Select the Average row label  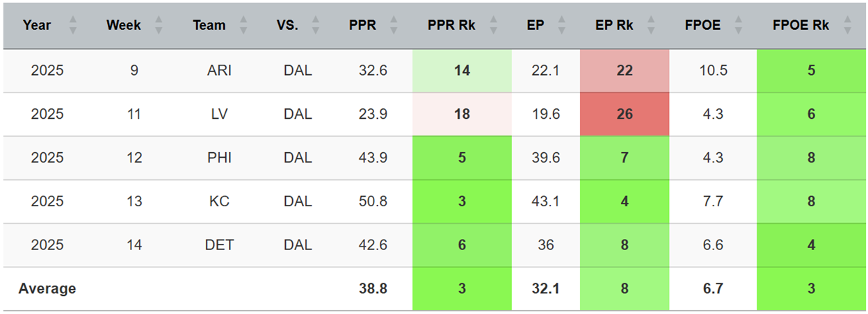(47, 289)
